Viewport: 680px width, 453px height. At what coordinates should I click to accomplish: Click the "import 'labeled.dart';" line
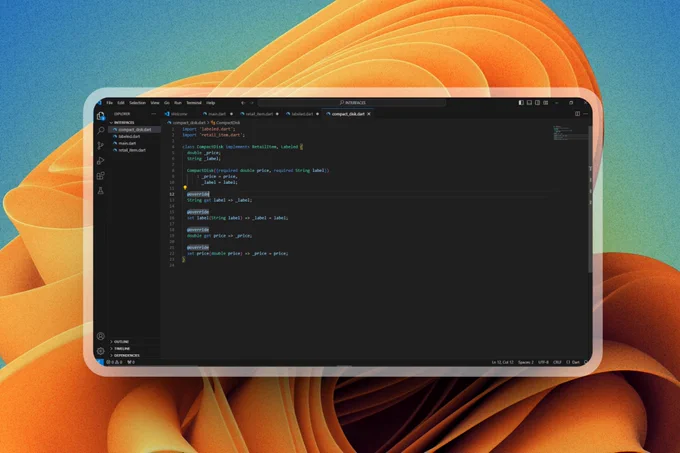[x=209, y=129]
